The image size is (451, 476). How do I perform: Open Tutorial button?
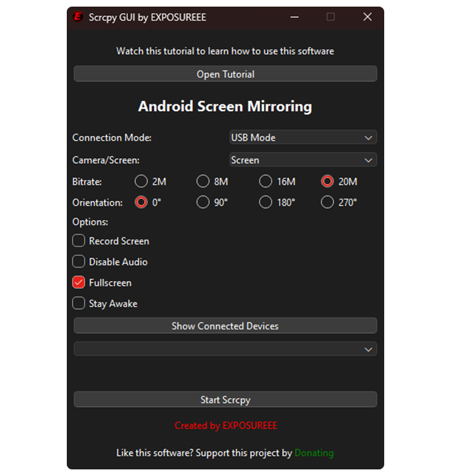(x=225, y=74)
